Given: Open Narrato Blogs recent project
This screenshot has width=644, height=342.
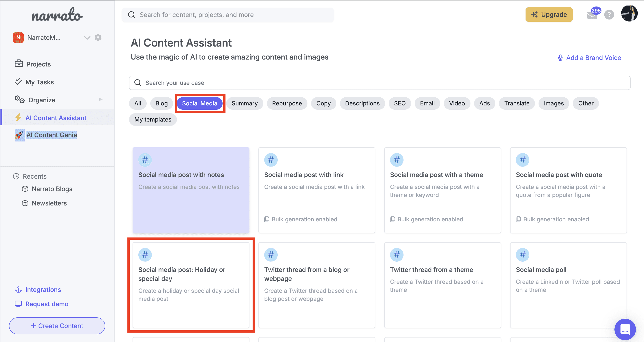Looking at the screenshot, I should pos(52,189).
